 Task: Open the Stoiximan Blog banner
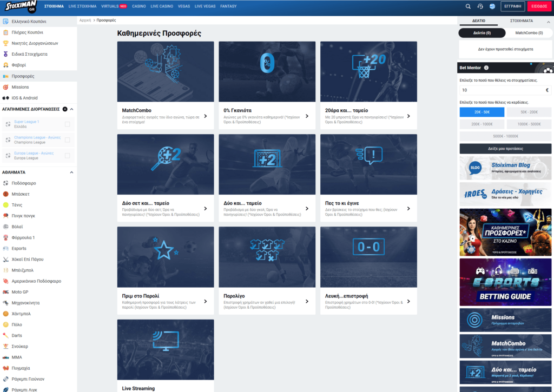point(505,168)
